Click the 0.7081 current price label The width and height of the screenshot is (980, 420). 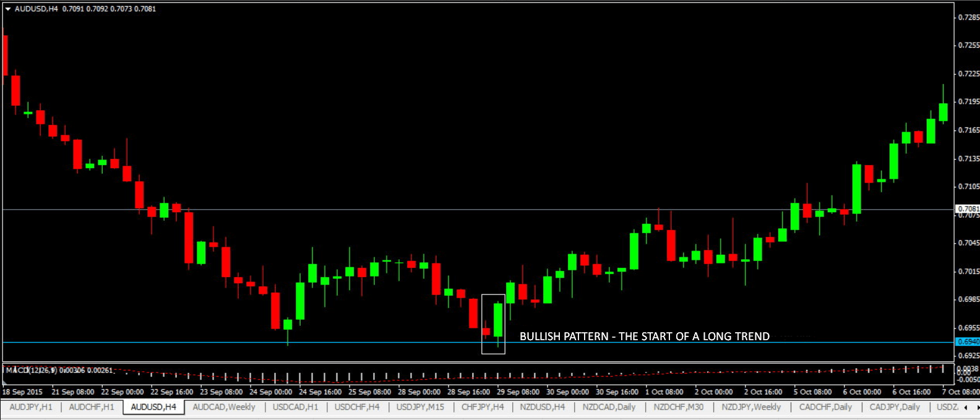[968, 209]
